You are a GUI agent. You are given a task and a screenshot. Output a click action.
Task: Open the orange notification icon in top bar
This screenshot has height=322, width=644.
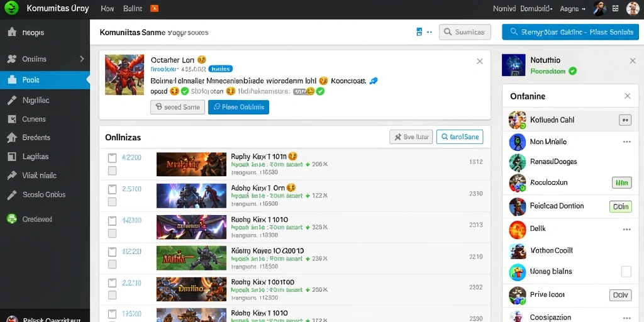click(x=155, y=8)
